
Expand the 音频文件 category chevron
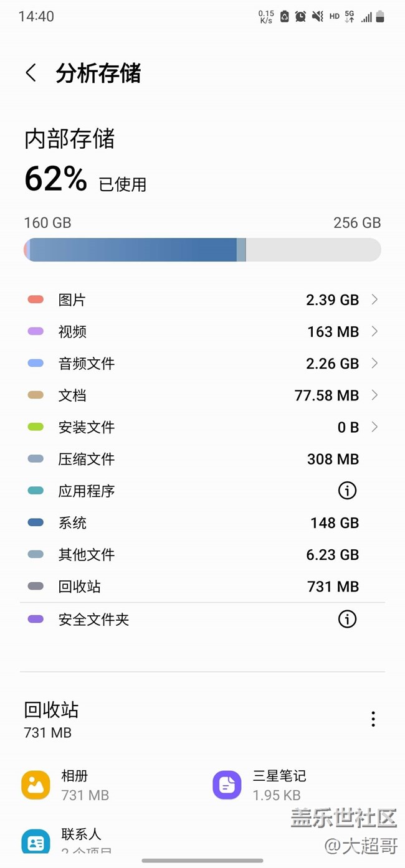tap(374, 363)
